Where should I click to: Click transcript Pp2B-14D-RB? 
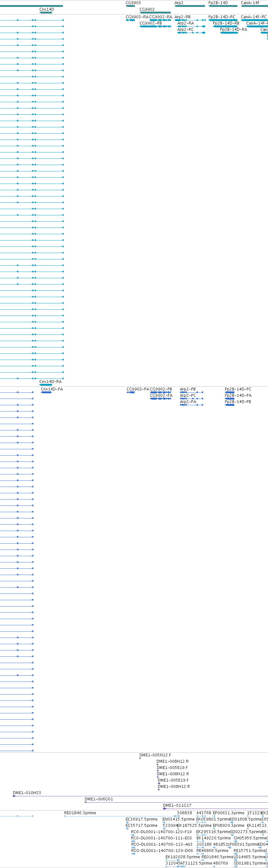pos(226,23)
